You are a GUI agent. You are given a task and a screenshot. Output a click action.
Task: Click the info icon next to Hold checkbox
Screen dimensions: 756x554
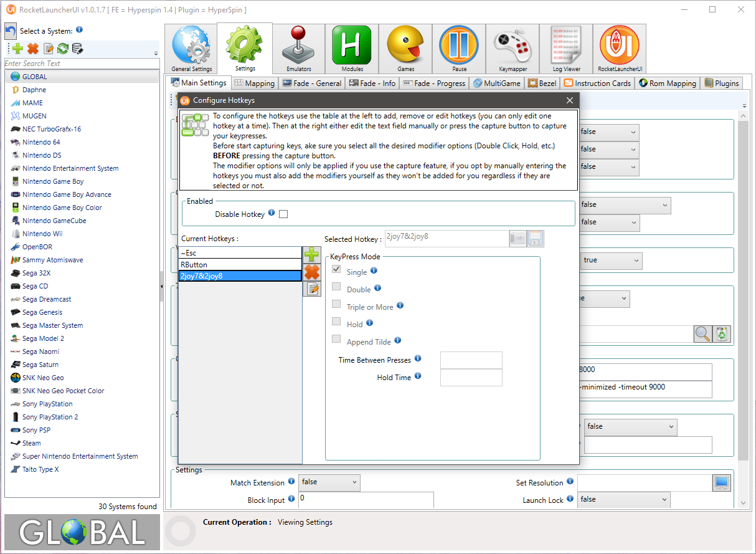click(369, 323)
